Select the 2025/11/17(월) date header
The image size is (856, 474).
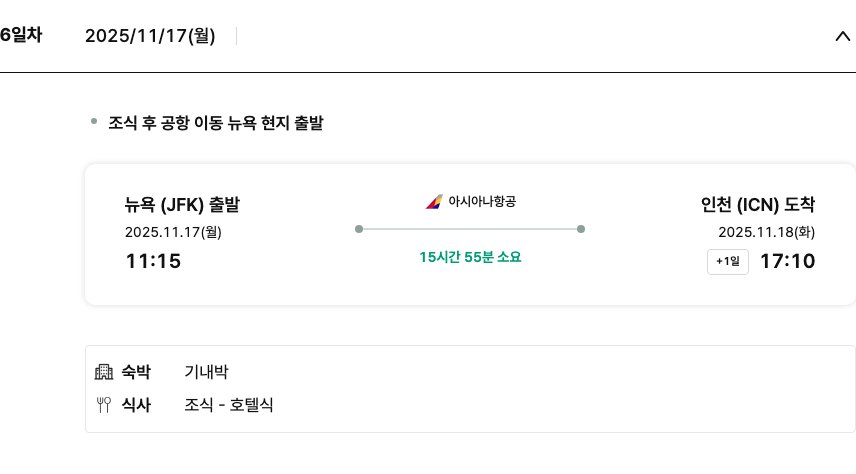[150, 37]
